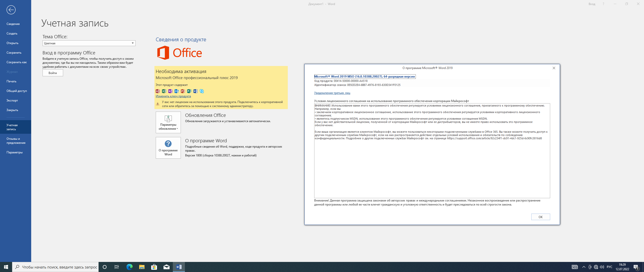
Task: Click the Изменить ключ продукта link
Action: pos(173,96)
